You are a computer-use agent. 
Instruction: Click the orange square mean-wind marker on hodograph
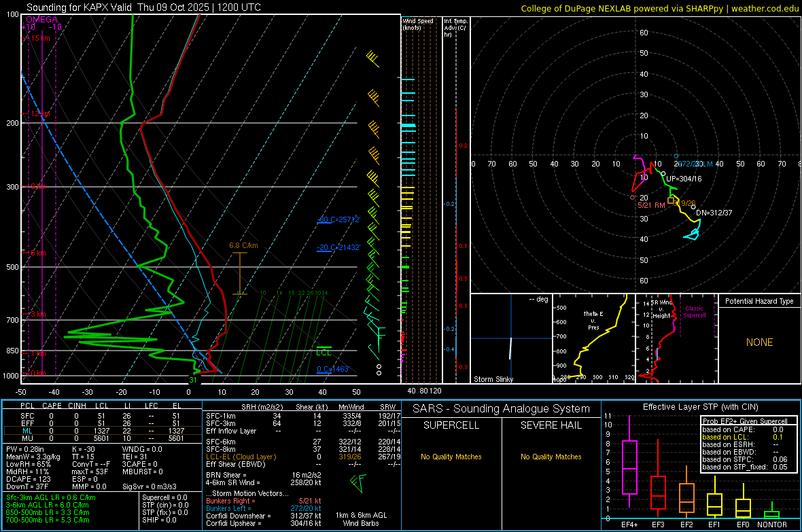tap(671, 200)
